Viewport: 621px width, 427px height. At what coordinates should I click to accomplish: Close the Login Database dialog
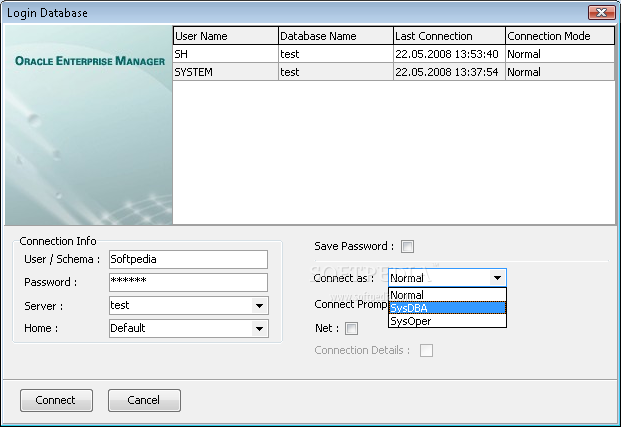click(x=601, y=13)
